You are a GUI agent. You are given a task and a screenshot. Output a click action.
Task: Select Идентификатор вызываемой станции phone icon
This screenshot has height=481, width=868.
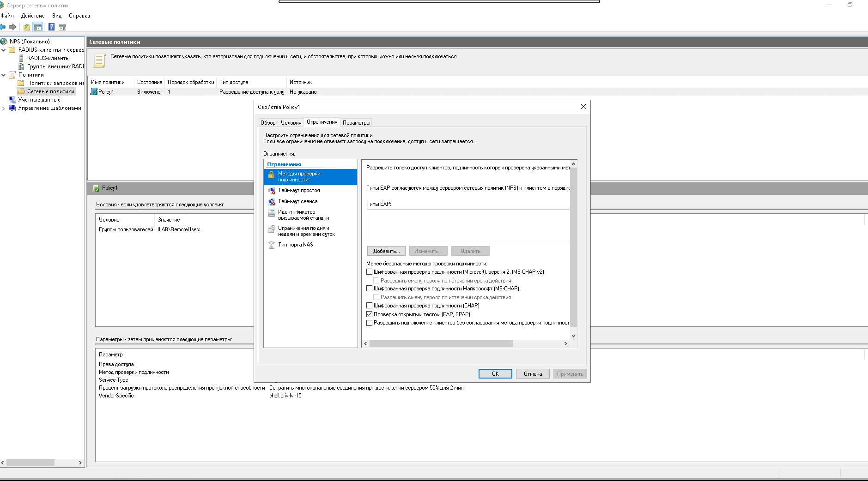pyautogui.click(x=272, y=213)
